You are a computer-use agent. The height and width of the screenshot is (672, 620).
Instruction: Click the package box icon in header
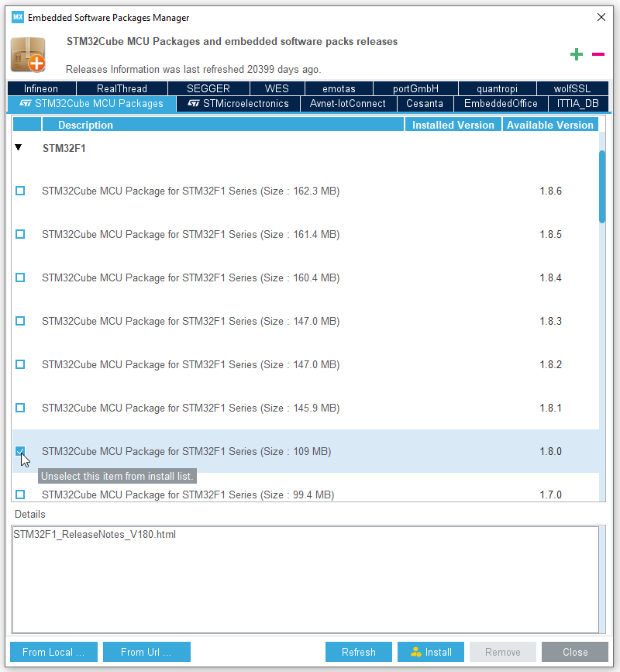[x=28, y=54]
